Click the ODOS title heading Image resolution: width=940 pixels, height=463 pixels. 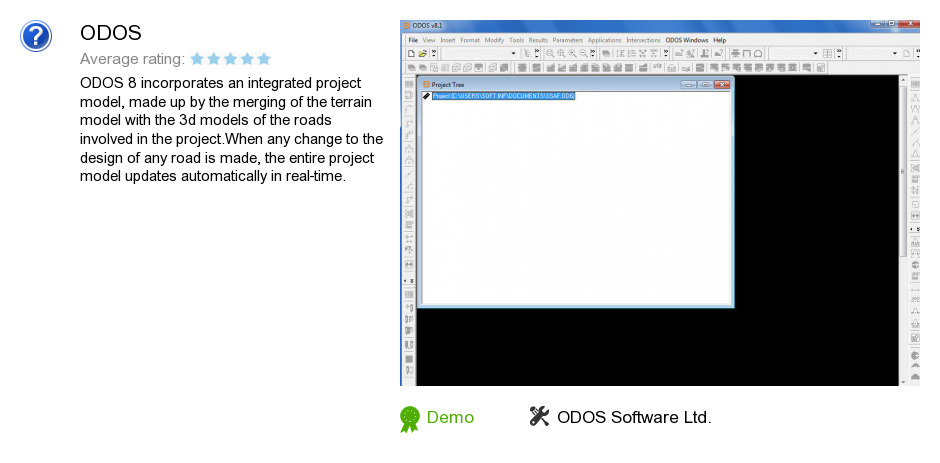[x=110, y=32]
